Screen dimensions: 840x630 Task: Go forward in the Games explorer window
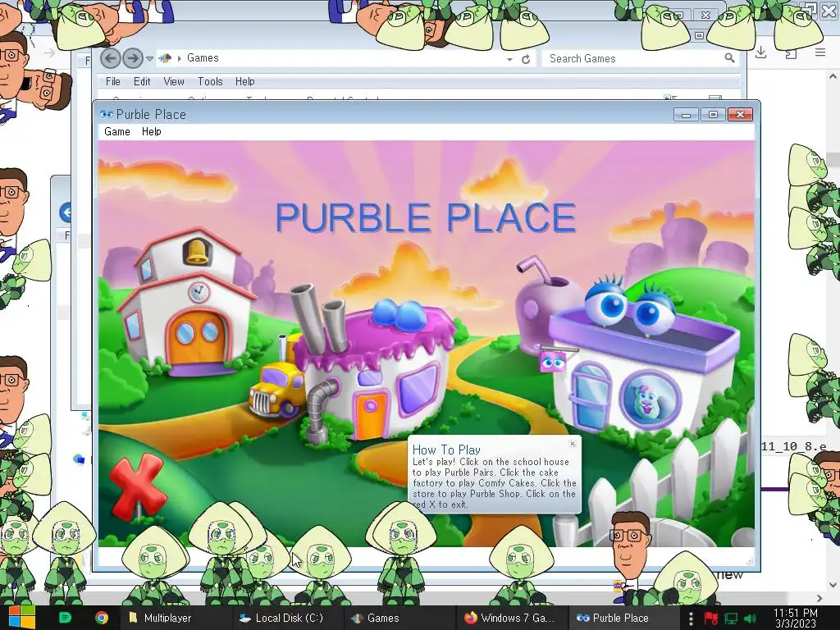click(x=132, y=58)
